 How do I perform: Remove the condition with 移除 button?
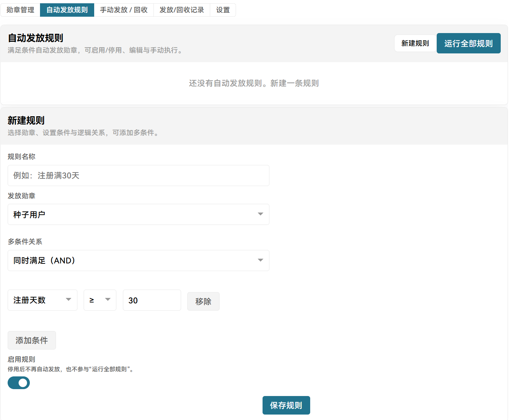tap(203, 301)
